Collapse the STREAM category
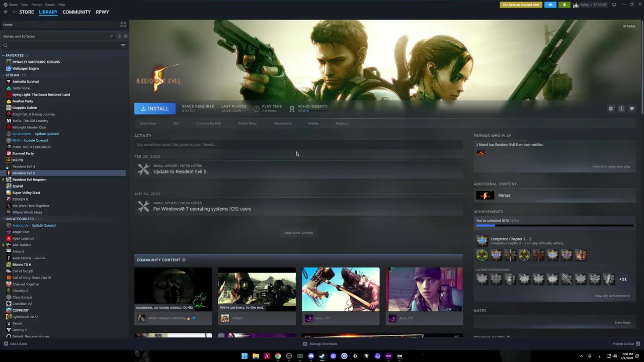 point(3,75)
